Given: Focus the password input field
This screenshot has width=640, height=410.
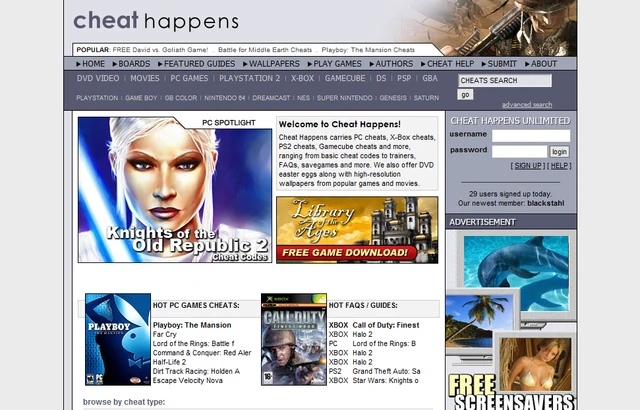Looking at the screenshot, I should click(x=519, y=151).
